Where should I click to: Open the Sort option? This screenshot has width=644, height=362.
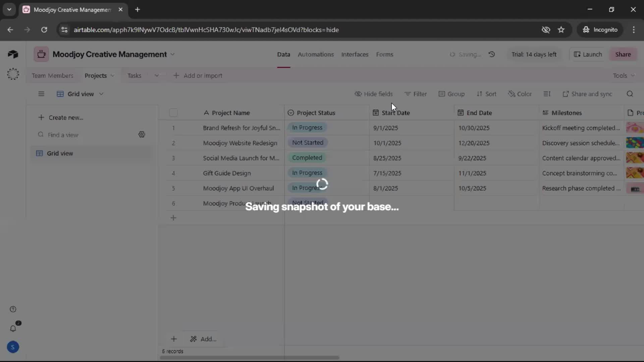pos(486,94)
